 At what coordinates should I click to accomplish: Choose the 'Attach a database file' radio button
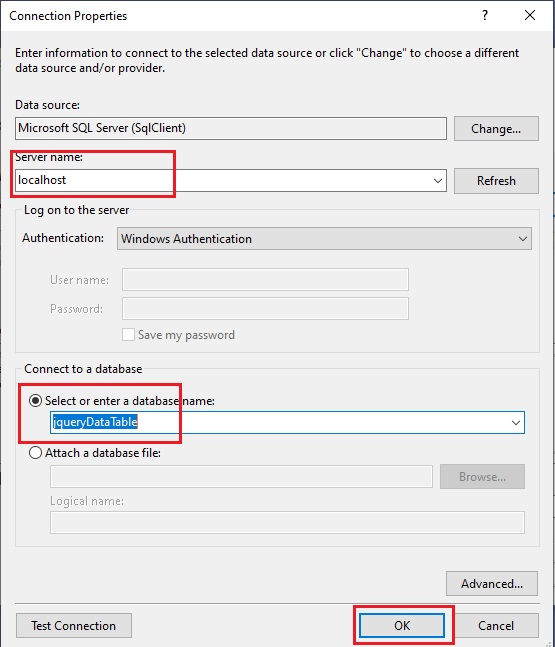click(35, 453)
